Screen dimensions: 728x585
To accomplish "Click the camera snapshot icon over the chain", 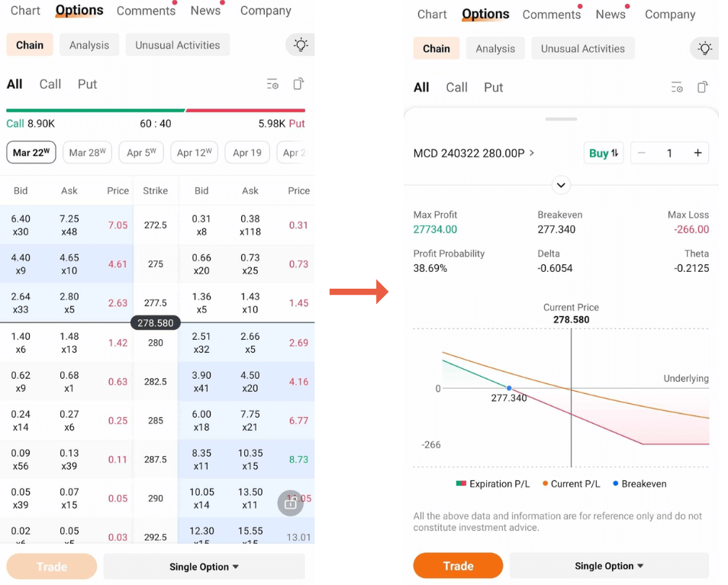I will (x=290, y=503).
